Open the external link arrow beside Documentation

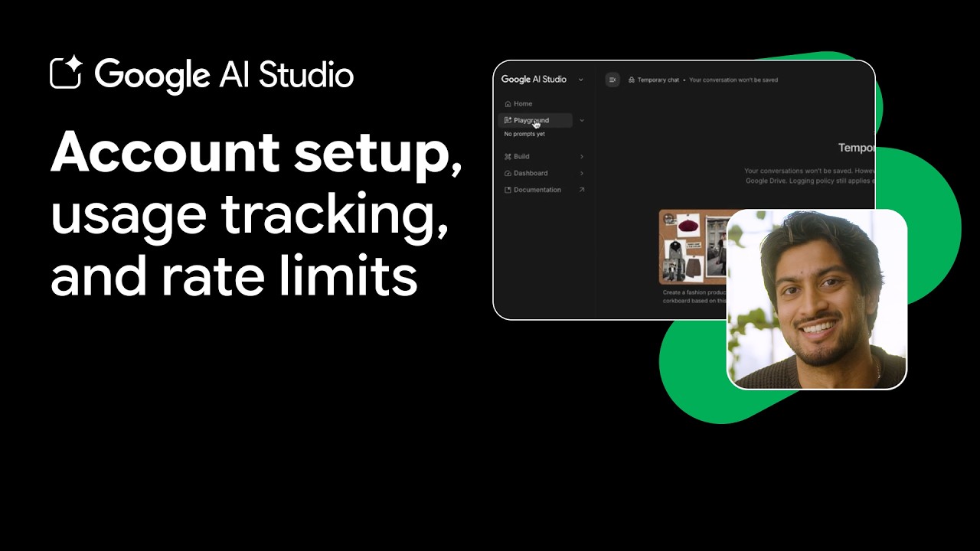click(582, 190)
